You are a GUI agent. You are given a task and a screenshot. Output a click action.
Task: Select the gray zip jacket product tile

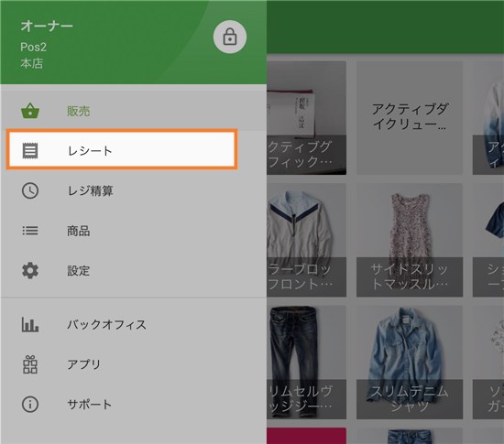(306, 240)
